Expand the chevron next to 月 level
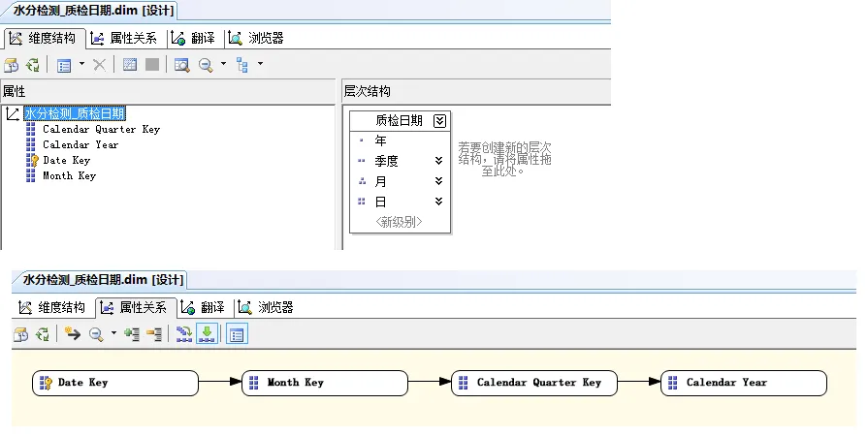The height and width of the screenshot is (436, 868). pos(439,181)
